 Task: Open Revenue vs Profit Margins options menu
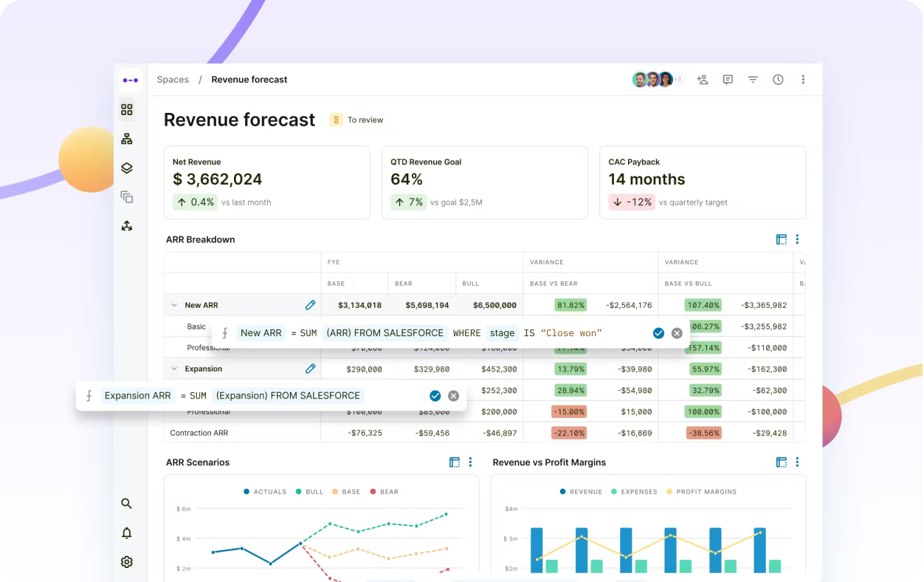click(x=797, y=462)
